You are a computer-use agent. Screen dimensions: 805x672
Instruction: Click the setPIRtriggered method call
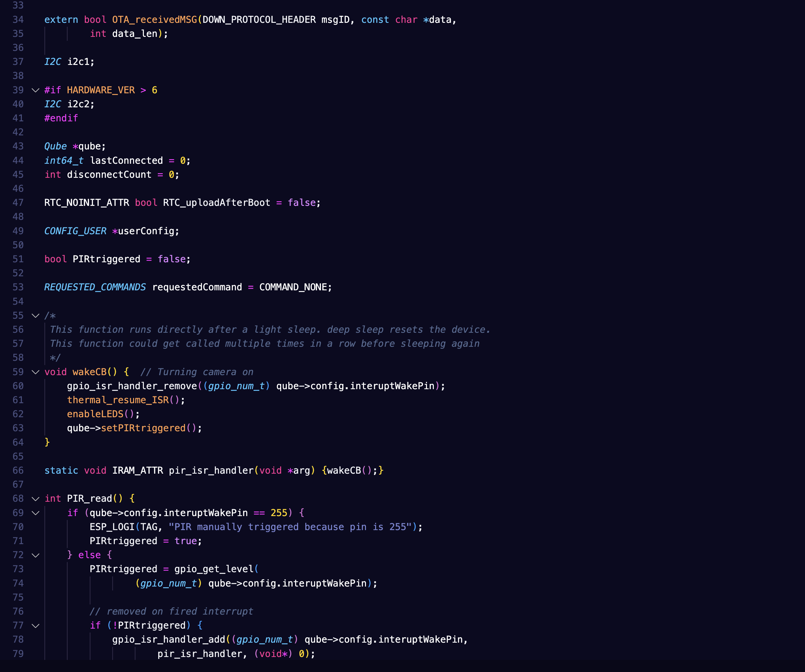pos(144,428)
